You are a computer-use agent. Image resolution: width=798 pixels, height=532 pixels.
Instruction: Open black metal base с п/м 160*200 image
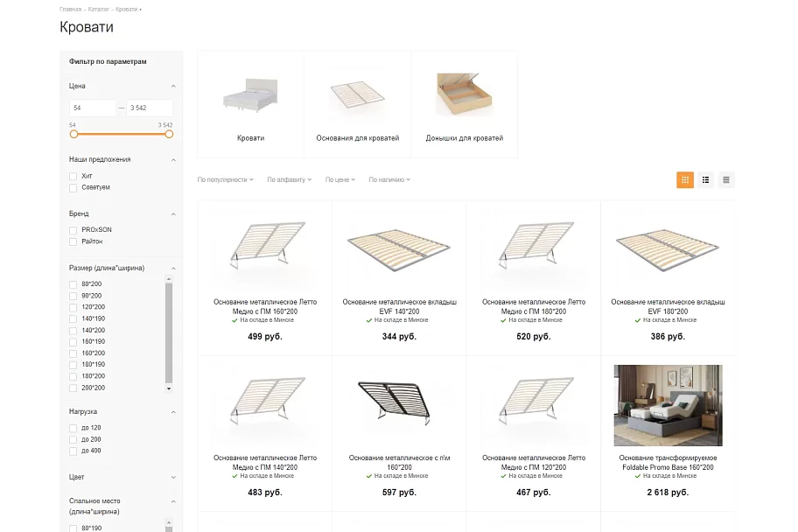[x=395, y=403]
